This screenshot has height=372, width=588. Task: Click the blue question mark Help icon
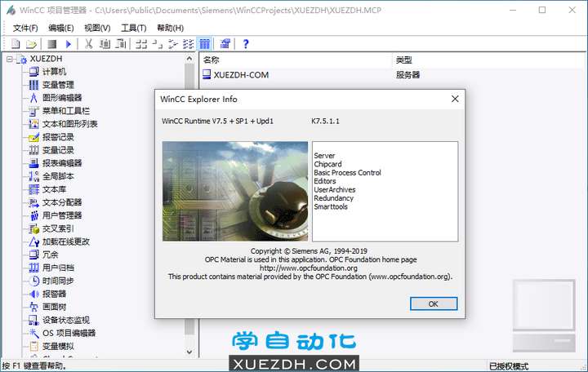246,44
